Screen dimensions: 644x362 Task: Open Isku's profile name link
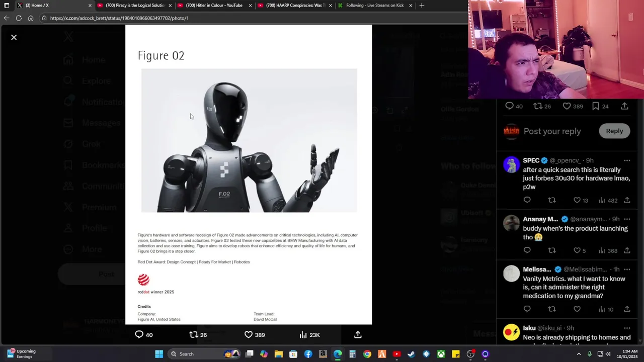[x=529, y=328]
